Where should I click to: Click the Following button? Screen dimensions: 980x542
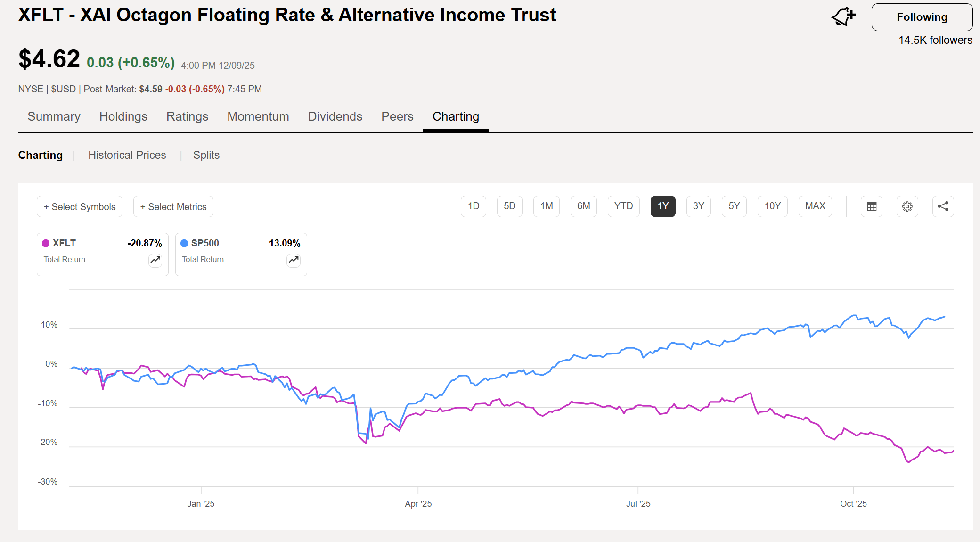[922, 16]
